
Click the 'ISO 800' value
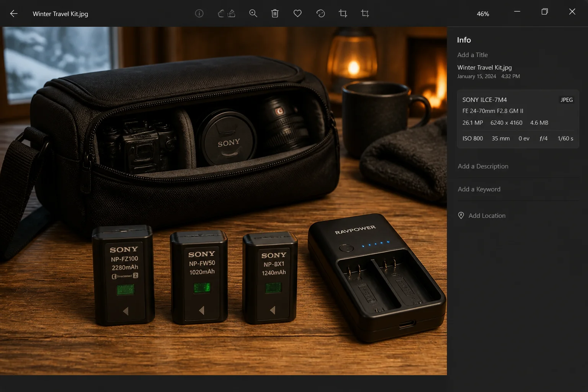472,138
